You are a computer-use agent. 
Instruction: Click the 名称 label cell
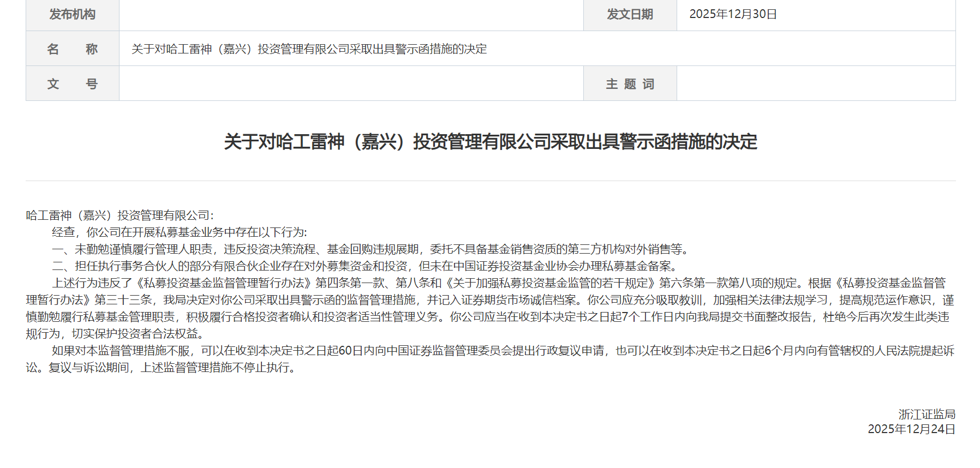(x=73, y=49)
